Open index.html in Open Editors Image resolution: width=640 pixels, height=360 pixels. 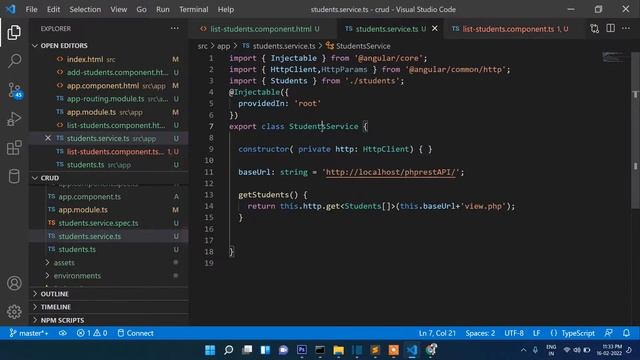pos(109,59)
